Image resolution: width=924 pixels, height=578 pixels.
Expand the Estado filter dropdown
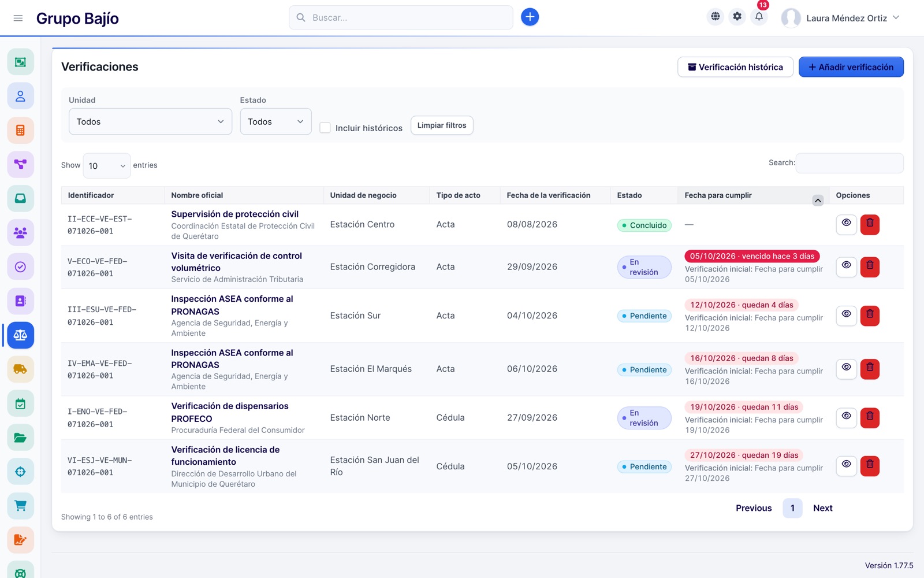click(275, 121)
